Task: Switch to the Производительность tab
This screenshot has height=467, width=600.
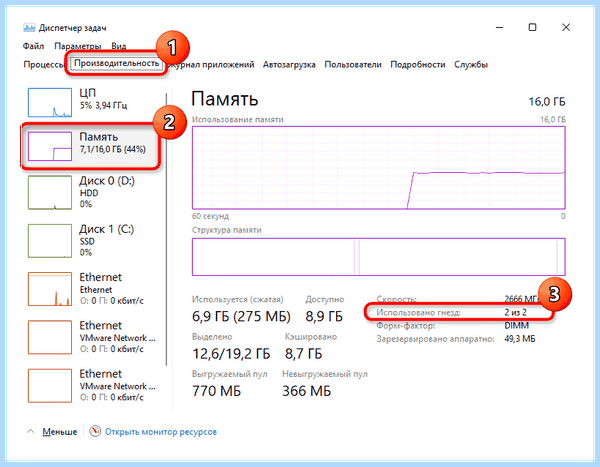Action: [x=116, y=64]
